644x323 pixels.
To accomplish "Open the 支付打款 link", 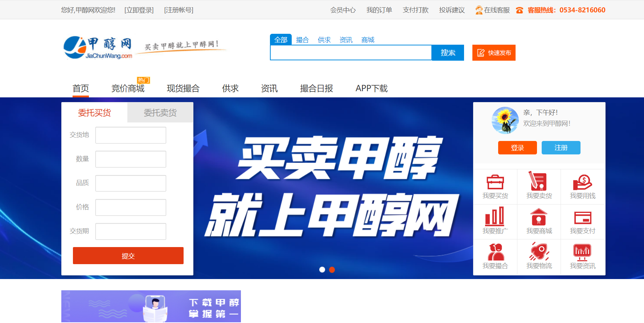I will point(415,10).
